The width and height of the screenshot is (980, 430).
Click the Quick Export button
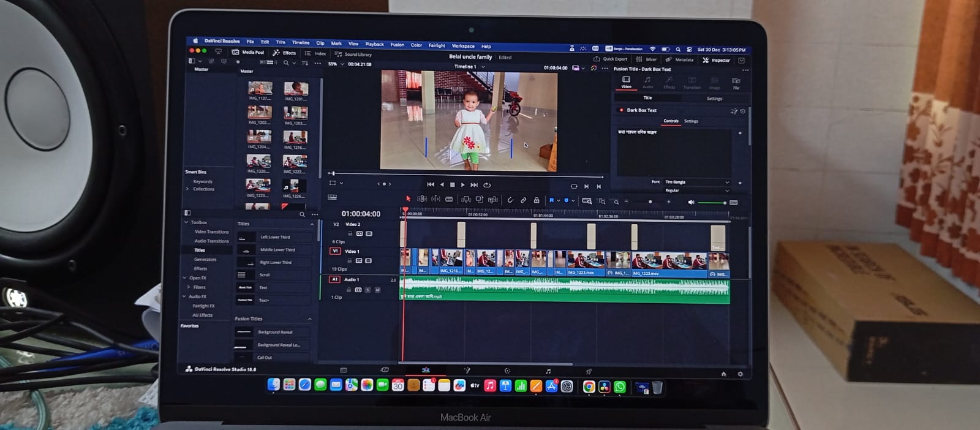611,59
